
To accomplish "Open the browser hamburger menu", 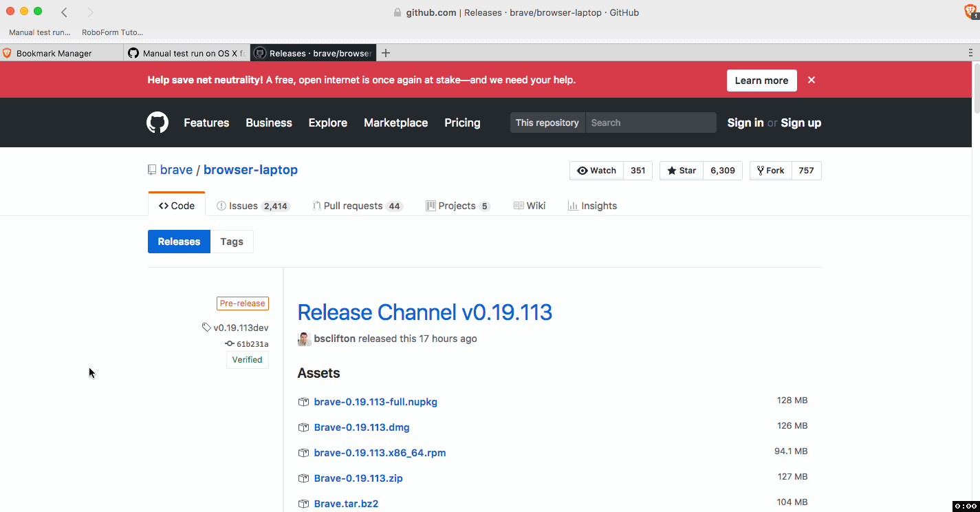I will click(970, 53).
